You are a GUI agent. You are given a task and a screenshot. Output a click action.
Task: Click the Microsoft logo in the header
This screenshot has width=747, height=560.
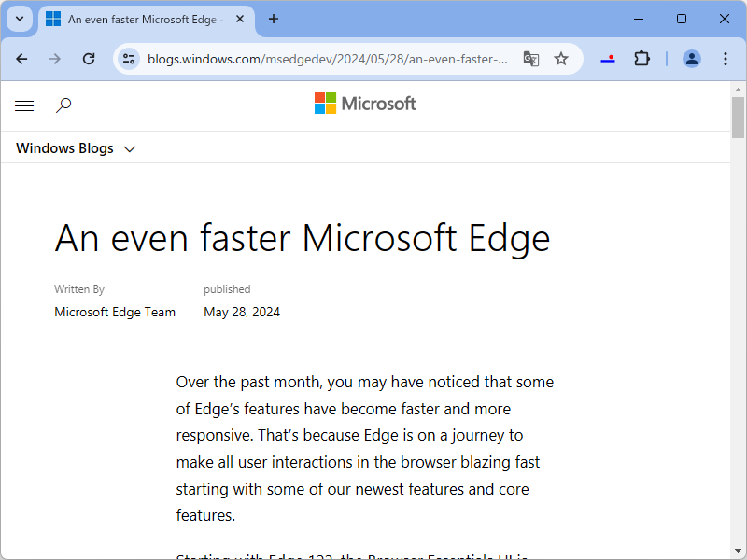point(365,103)
